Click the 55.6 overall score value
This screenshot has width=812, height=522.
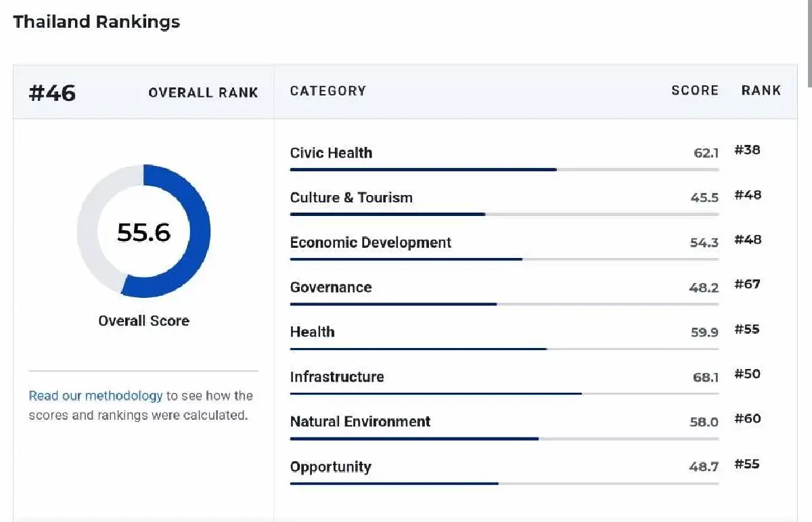pyautogui.click(x=143, y=232)
